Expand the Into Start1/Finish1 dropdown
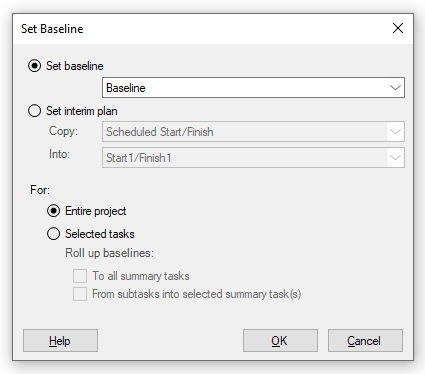This screenshot has width=425, height=374. tap(253, 158)
